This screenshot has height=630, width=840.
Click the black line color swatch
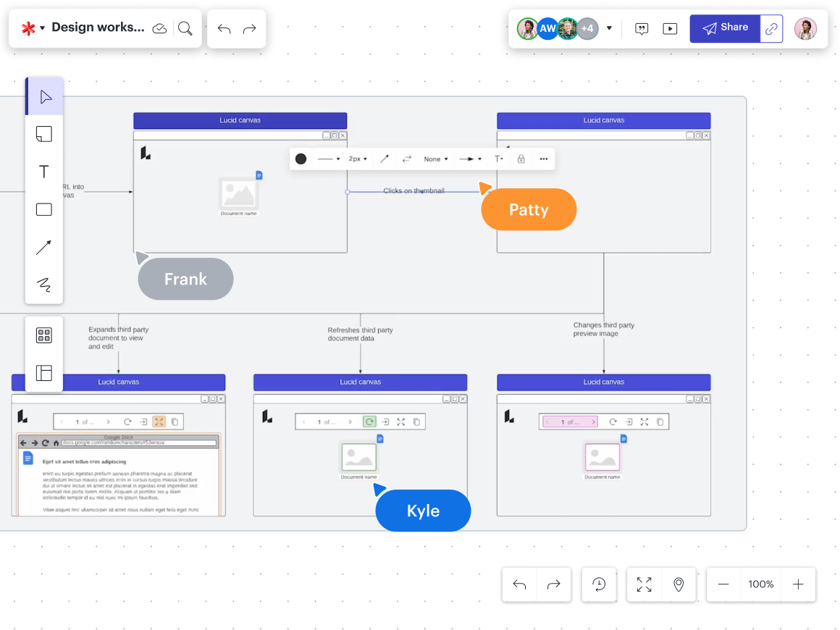[301, 159]
